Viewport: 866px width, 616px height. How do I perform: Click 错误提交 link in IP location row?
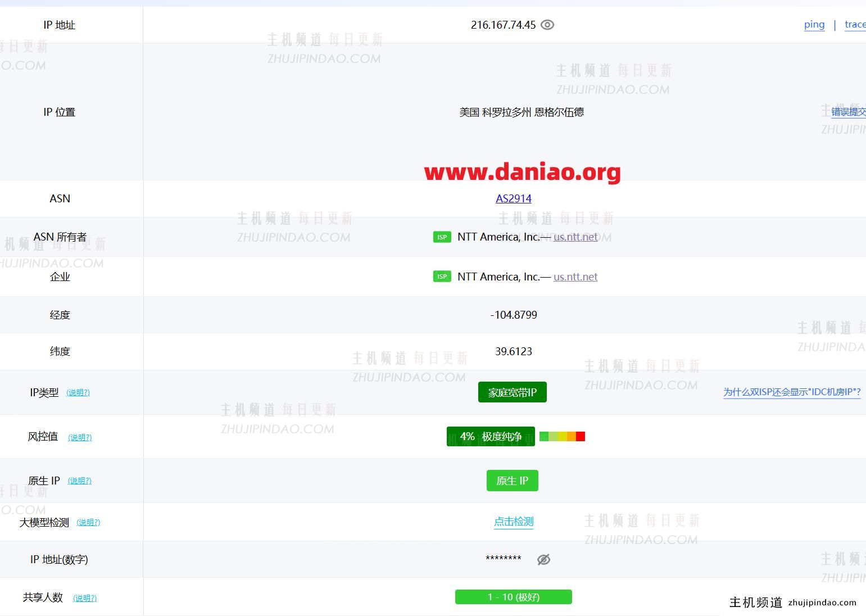[x=848, y=111]
